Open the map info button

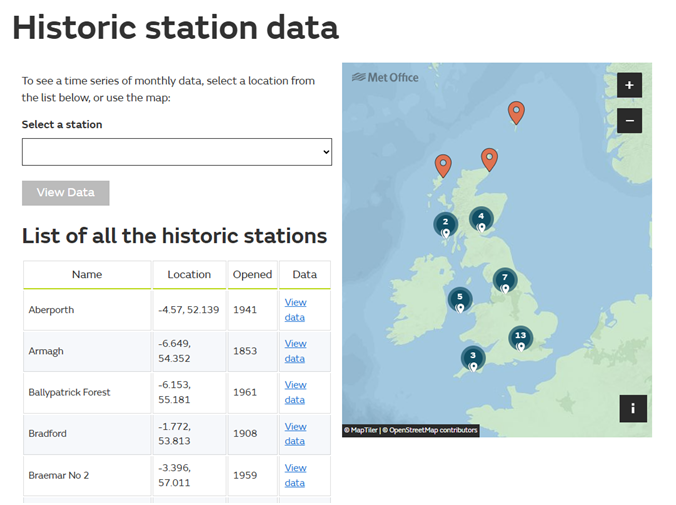(632, 408)
